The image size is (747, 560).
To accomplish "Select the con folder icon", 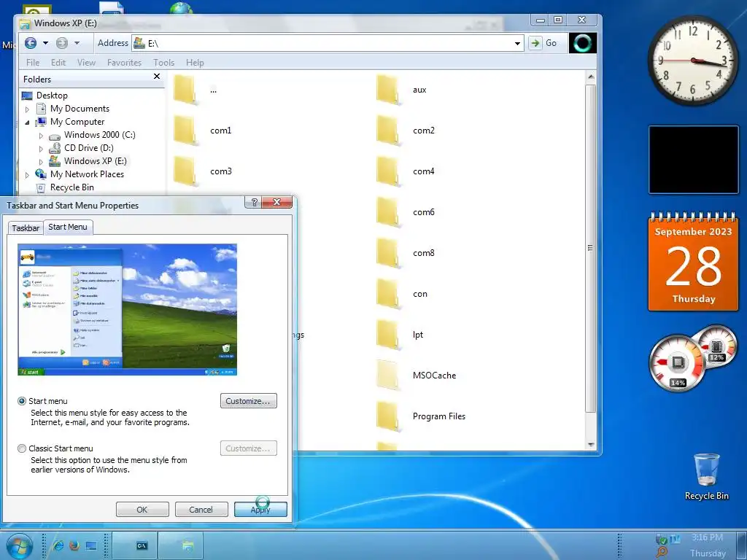I will 388,294.
